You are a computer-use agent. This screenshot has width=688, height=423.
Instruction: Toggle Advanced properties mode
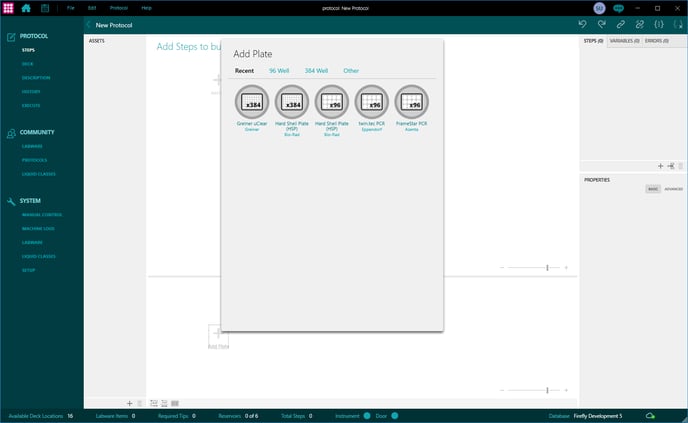pyautogui.click(x=674, y=189)
